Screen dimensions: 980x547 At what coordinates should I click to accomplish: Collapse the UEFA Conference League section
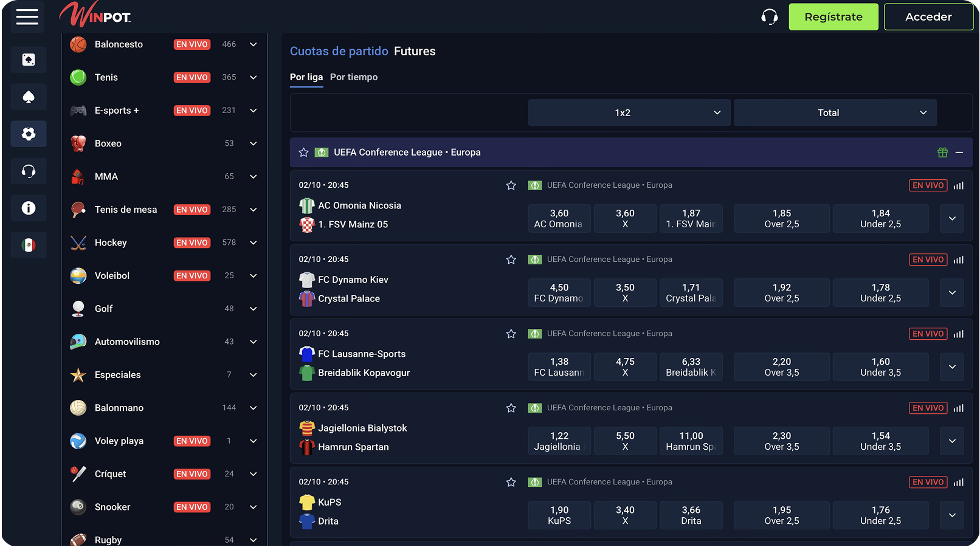[959, 153]
